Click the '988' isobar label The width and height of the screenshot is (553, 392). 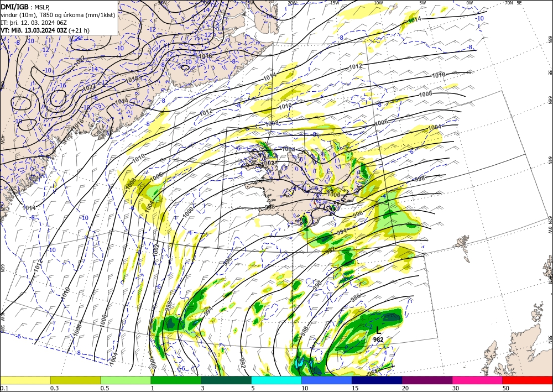point(305,331)
